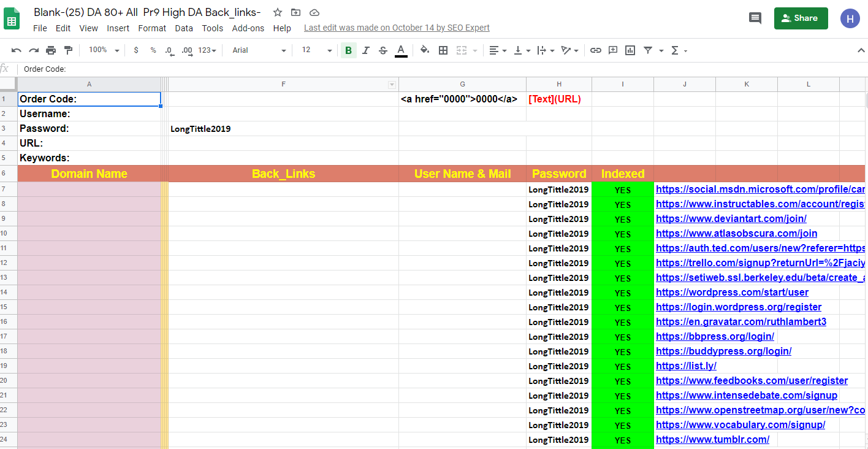Open the Share dialog
868x449 pixels.
click(x=801, y=18)
